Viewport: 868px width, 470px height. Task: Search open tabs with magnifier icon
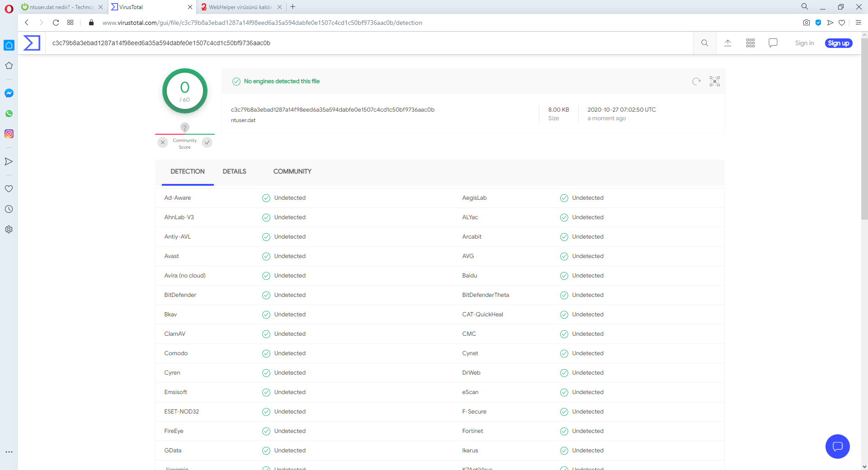805,7
